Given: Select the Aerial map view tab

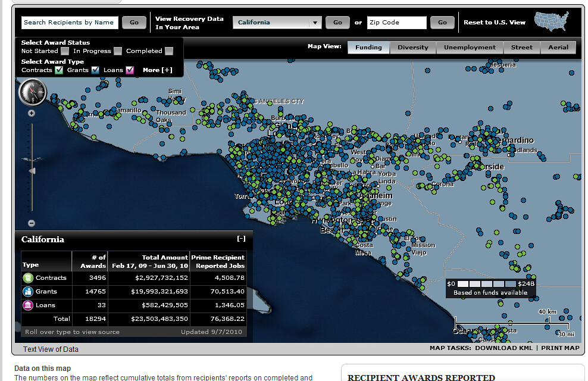Looking at the screenshot, I should pos(558,48).
